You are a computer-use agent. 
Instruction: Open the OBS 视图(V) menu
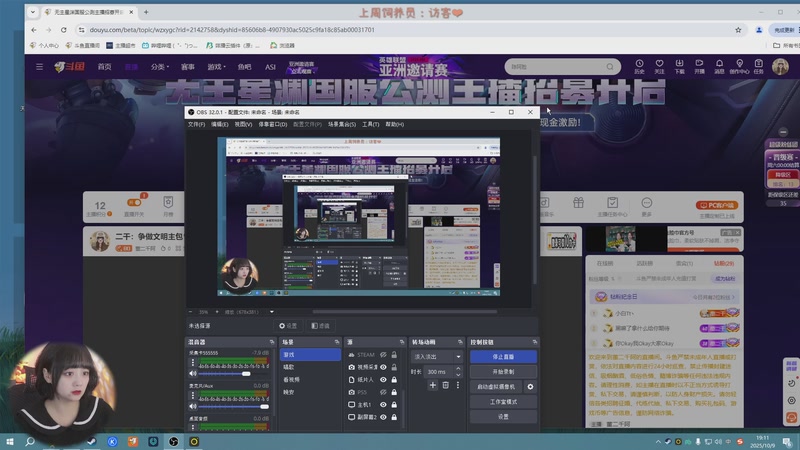[243, 124]
